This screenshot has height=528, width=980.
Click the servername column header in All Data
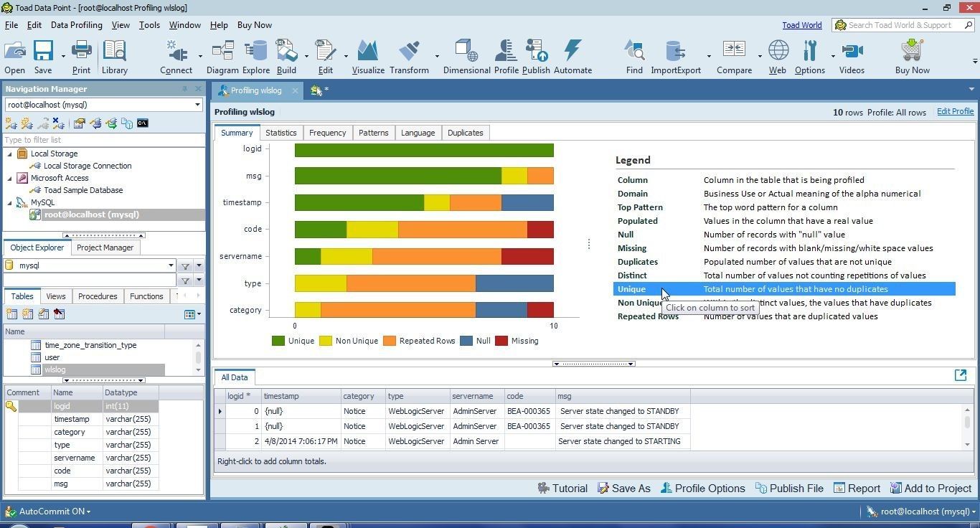476,396
